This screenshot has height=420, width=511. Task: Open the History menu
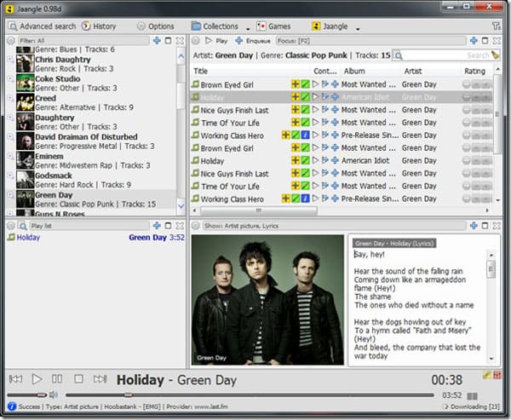pyautogui.click(x=99, y=26)
